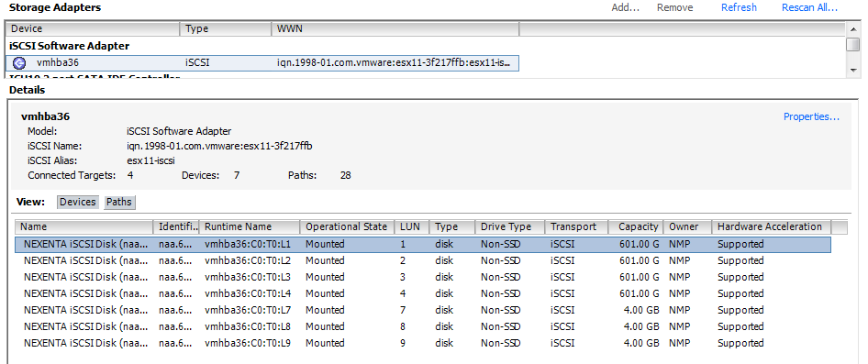Screen dimensions: 868x364
Task: Select disk row vmhba36:C0:T0:L7
Action: [x=423, y=310]
